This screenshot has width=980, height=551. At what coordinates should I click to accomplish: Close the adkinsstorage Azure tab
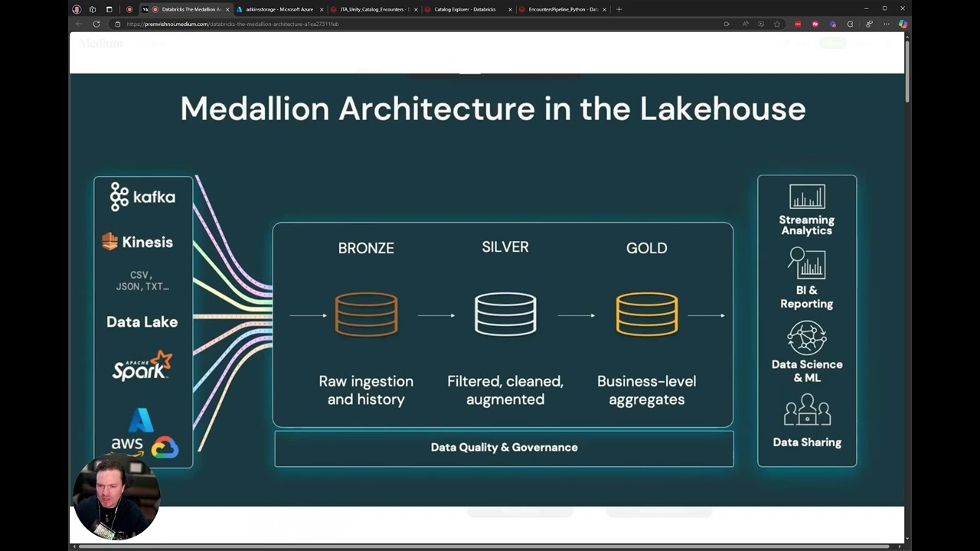point(321,9)
